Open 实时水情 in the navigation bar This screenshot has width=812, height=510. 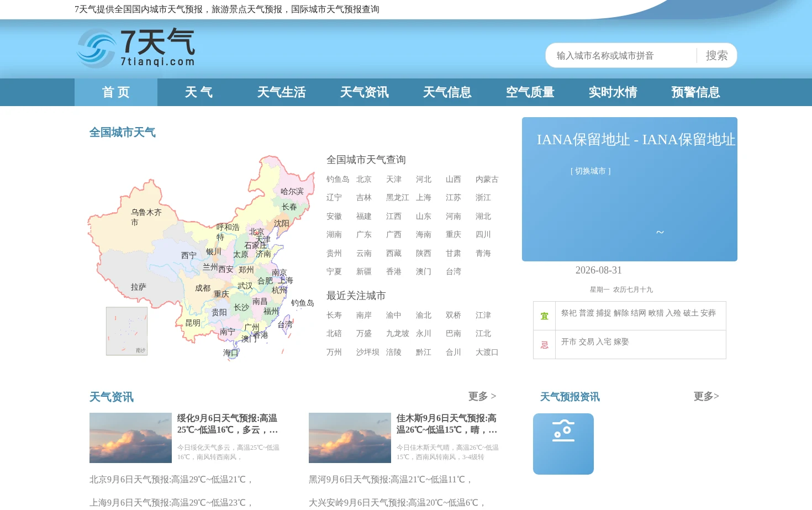coord(613,92)
